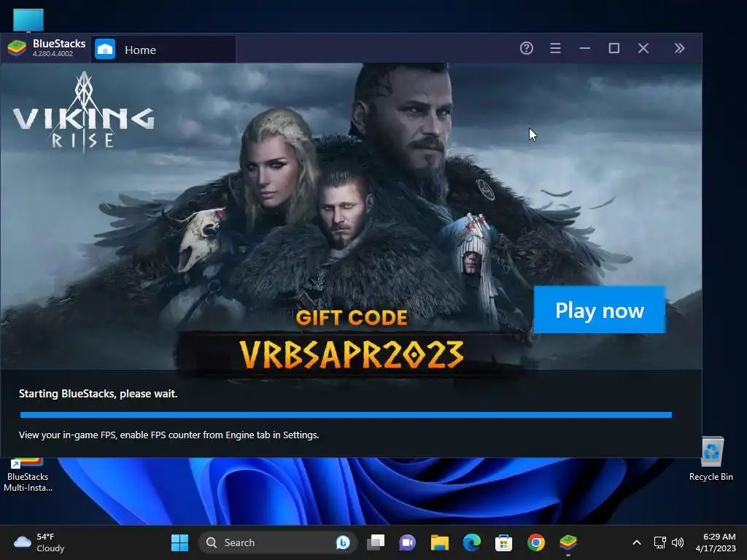
Task: Open Bing chat icon in search box
Action: coord(343,542)
